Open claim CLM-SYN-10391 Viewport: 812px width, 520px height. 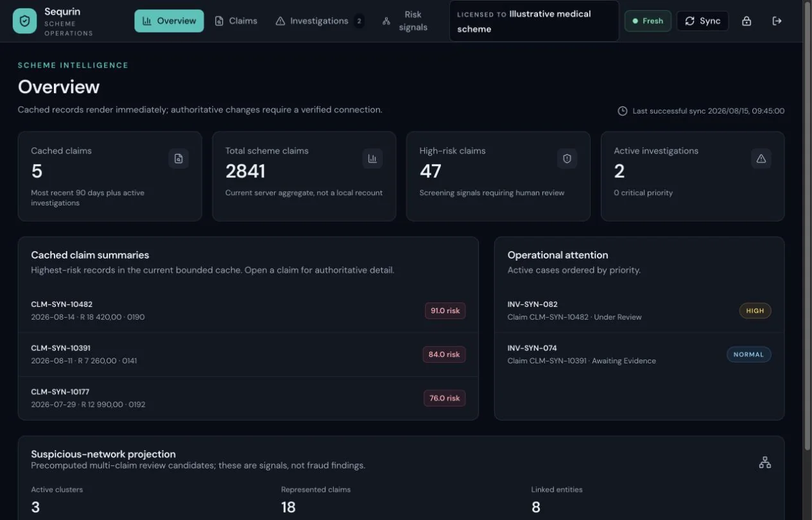[x=248, y=354]
